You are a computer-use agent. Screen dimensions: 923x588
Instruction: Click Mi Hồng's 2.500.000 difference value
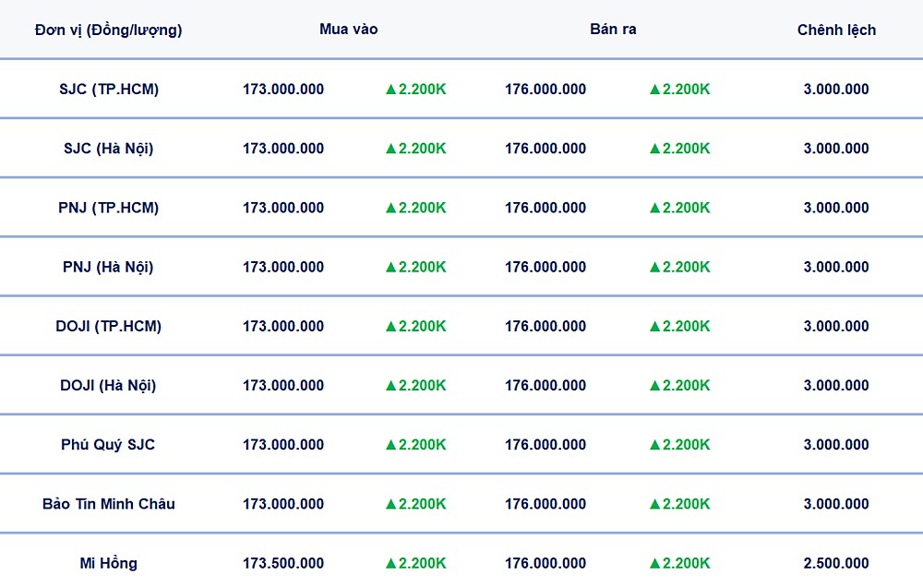[836, 562]
